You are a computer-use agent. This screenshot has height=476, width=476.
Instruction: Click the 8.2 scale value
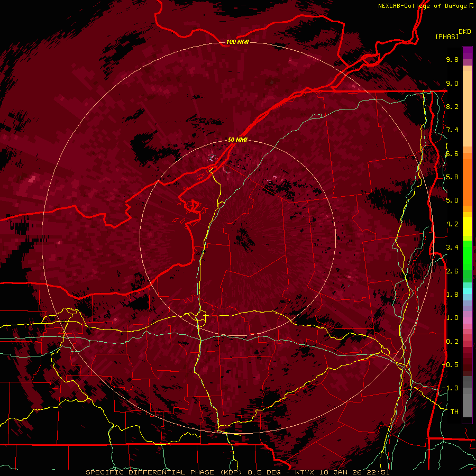[x=452, y=106]
